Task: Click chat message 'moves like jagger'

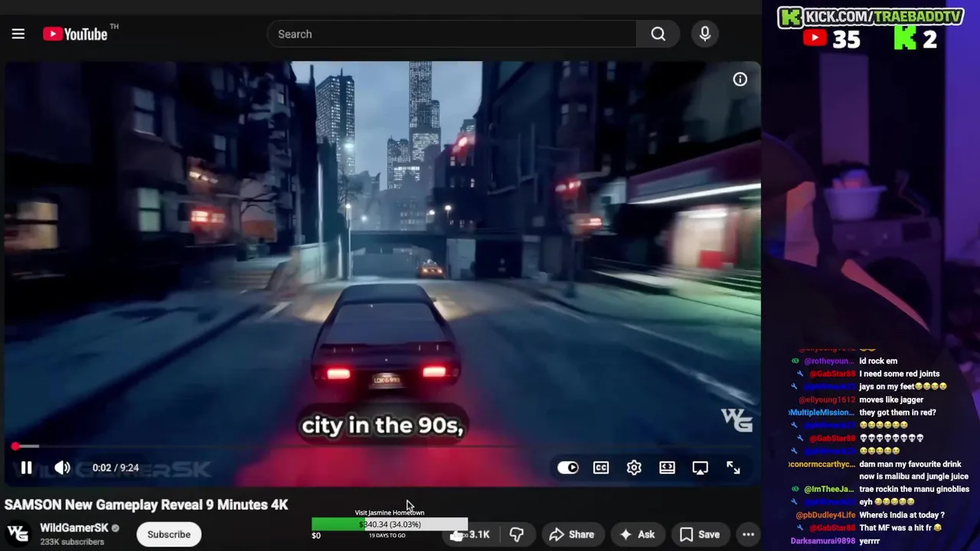Action: [891, 399]
